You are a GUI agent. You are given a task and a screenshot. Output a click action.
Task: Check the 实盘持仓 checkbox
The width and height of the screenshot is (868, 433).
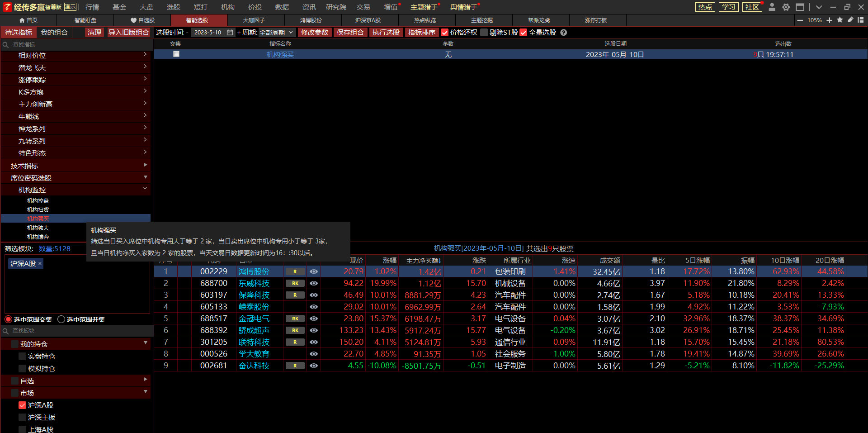pyautogui.click(x=22, y=356)
